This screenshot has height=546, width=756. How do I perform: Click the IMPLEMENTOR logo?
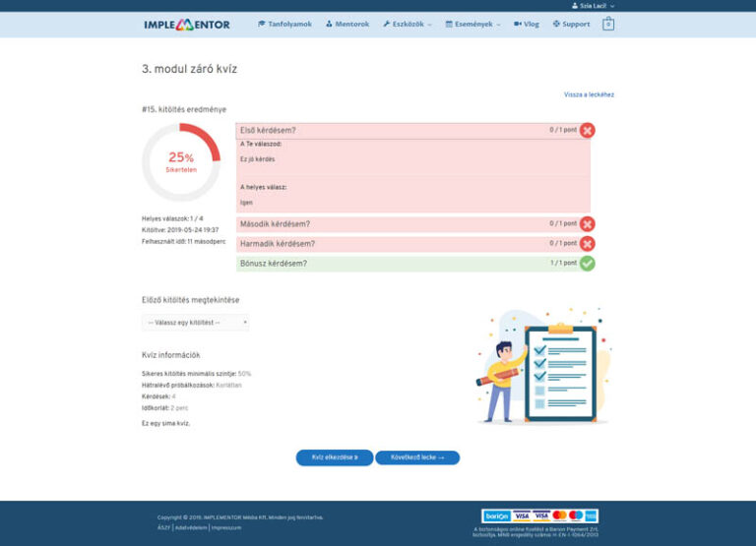[x=187, y=25]
